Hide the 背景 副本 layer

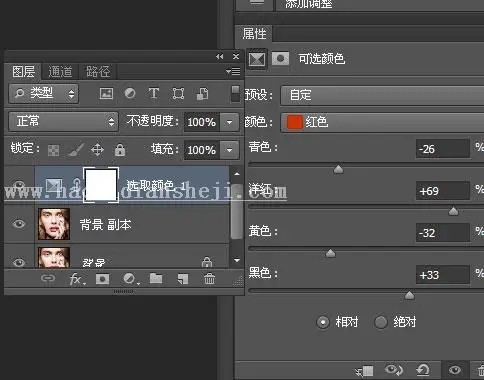(19, 224)
